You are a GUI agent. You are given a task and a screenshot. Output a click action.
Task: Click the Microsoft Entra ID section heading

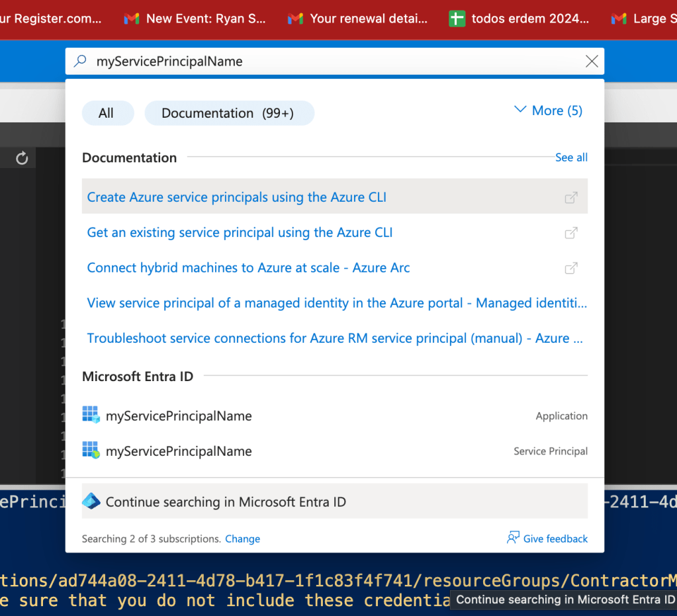(138, 376)
